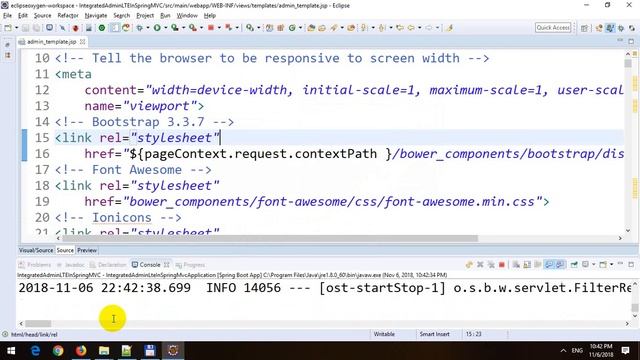The width and height of the screenshot is (640, 360).
Task: Click the editor horizontal scrollbar thumb
Action: [269, 238]
